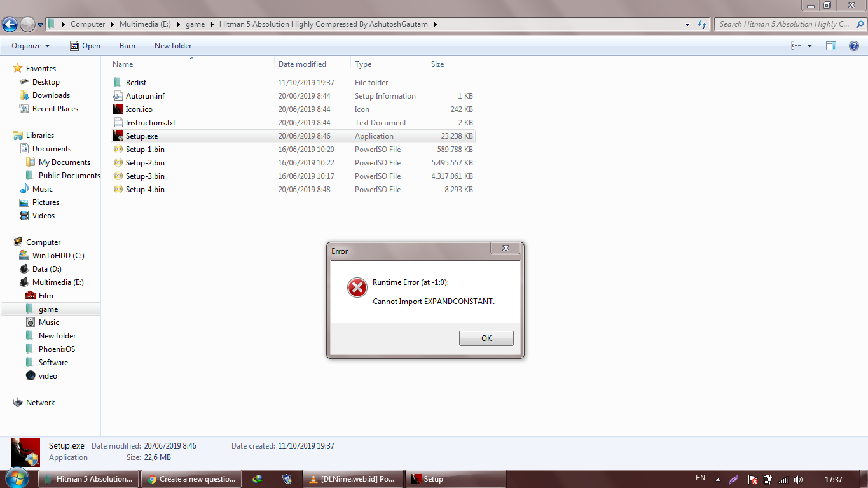This screenshot has width=868, height=488.
Task: Focus the Search Hitman 5 Absolution box
Action: pos(784,24)
